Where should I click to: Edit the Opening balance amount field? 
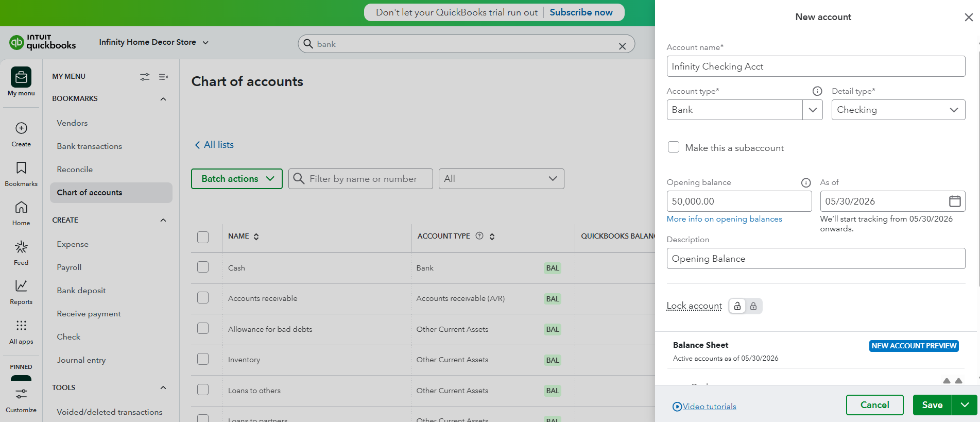coord(739,201)
